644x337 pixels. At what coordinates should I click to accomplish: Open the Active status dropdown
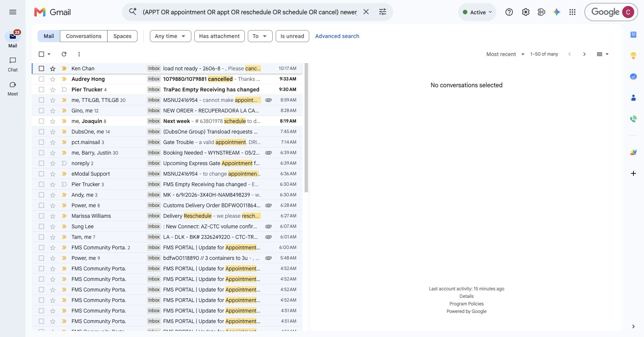[x=477, y=12]
